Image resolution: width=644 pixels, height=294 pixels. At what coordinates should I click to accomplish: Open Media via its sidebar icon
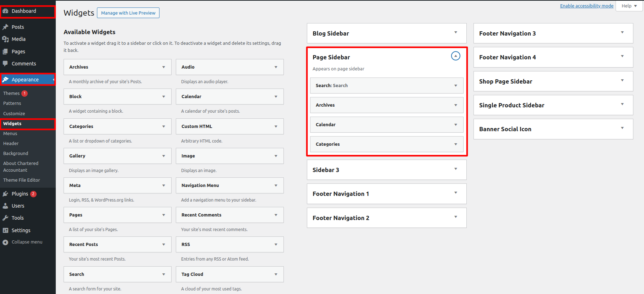point(5,39)
